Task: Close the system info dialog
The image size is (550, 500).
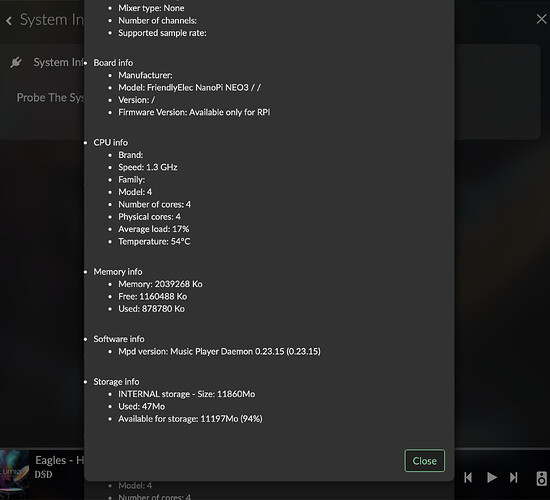Action: [x=424, y=460]
